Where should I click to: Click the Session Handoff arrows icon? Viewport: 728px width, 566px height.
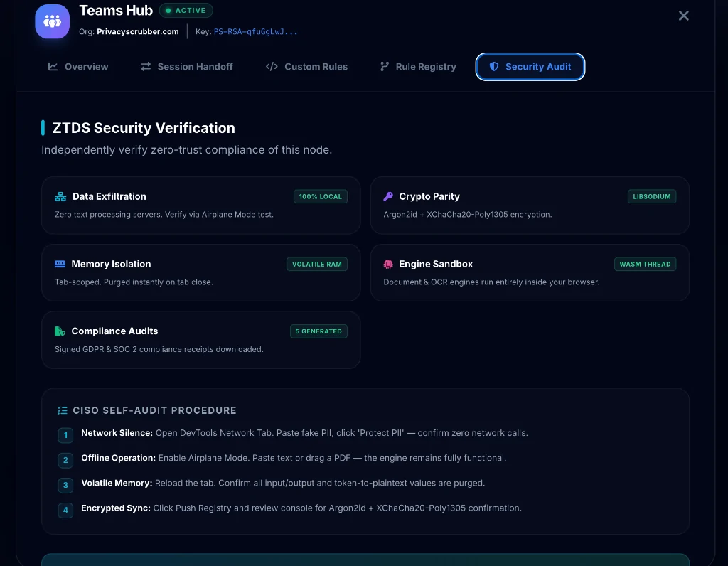(146, 67)
